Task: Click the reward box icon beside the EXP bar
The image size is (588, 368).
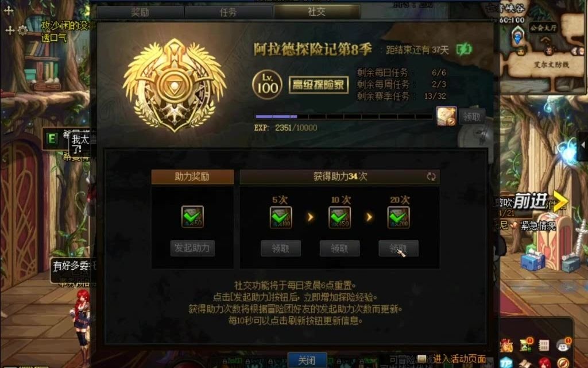Action: (446, 116)
